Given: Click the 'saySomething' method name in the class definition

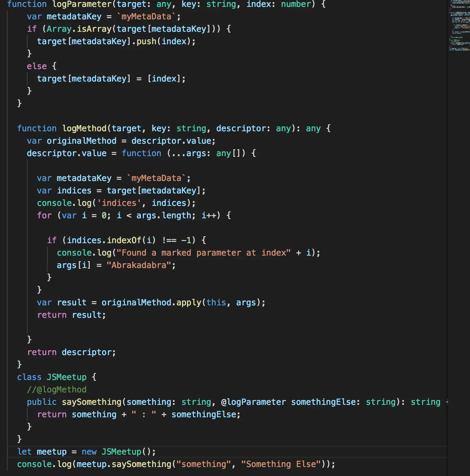Looking at the screenshot, I should click(x=92, y=402).
